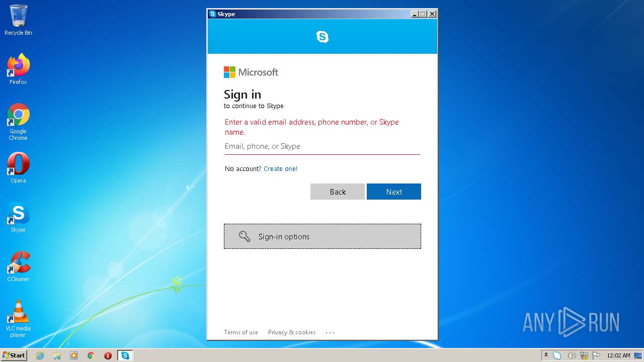Click the network status tray icon

[584, 355]
